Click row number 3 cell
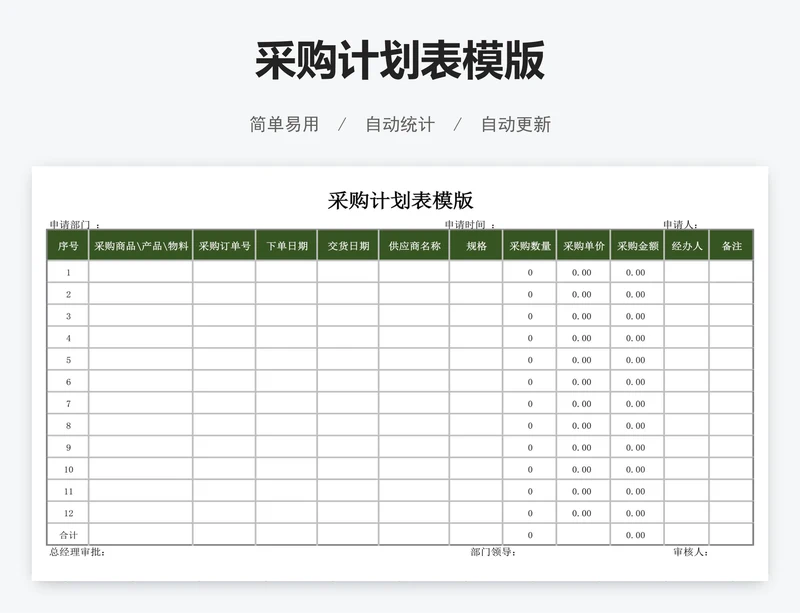 (x=68, y=316)
